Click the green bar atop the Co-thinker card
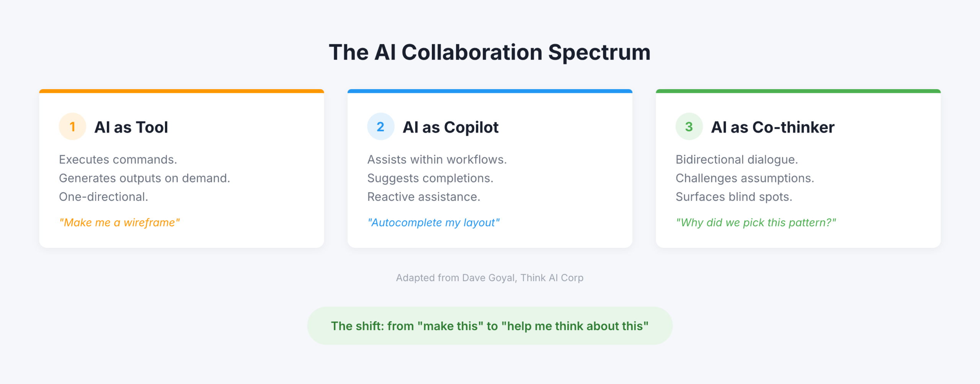 point(798,91)
